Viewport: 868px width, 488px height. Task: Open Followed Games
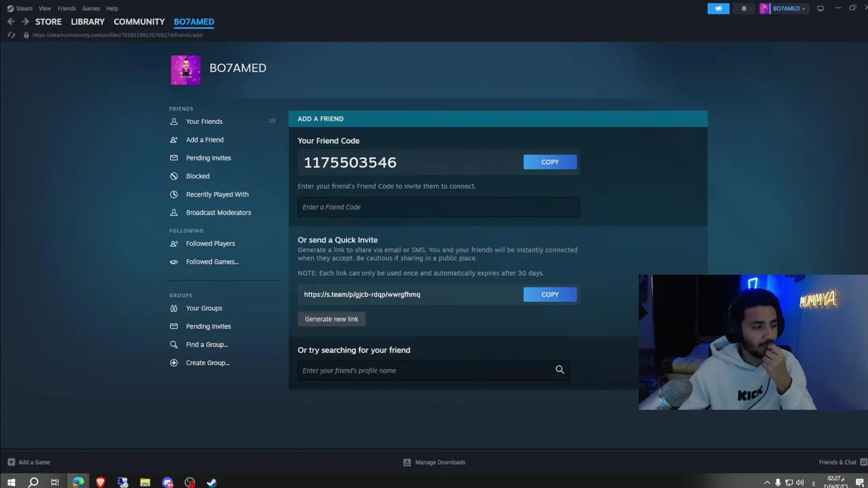coord(212,262)
